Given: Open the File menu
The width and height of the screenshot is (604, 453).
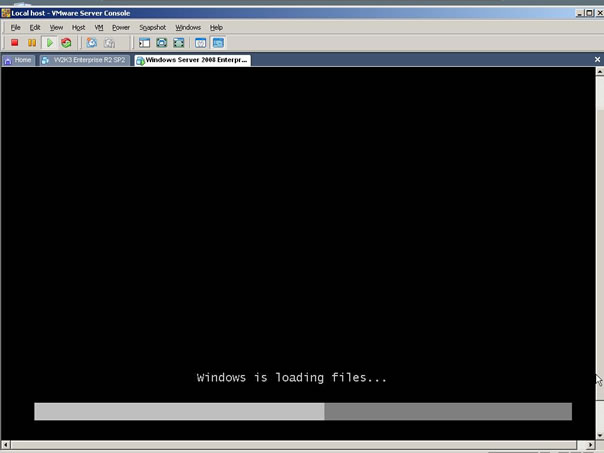Looking at the screenshot, I should click(16, 27).
